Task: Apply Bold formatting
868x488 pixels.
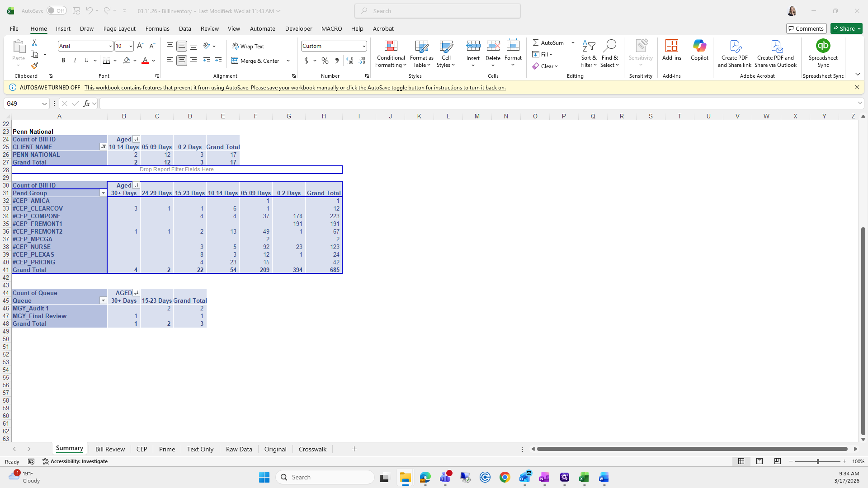Action: (x=63, y=61)
